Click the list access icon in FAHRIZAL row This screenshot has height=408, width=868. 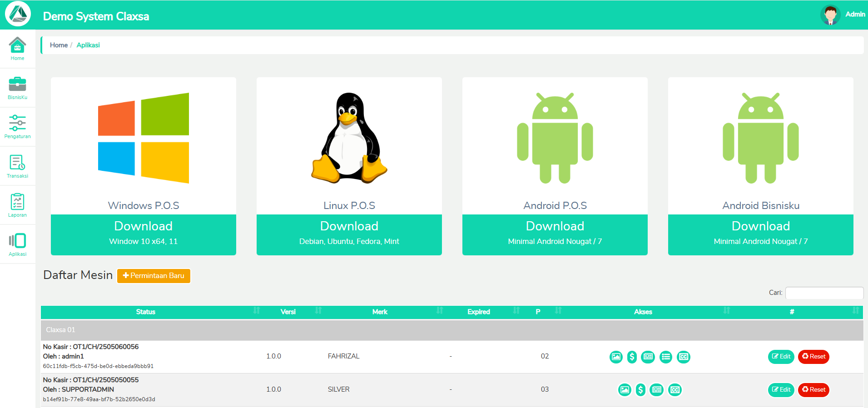(x=666, y=357)
